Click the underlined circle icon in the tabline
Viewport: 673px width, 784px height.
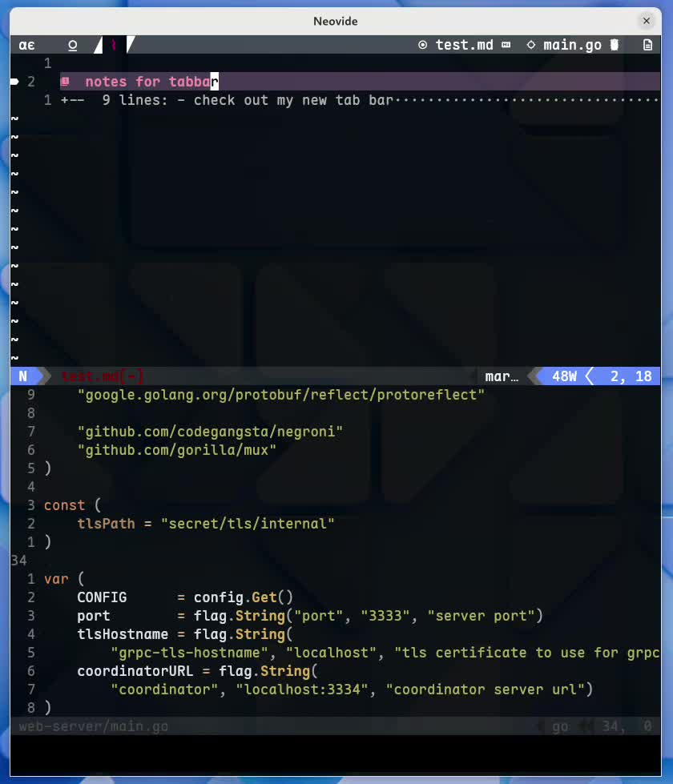coord(73,46)
